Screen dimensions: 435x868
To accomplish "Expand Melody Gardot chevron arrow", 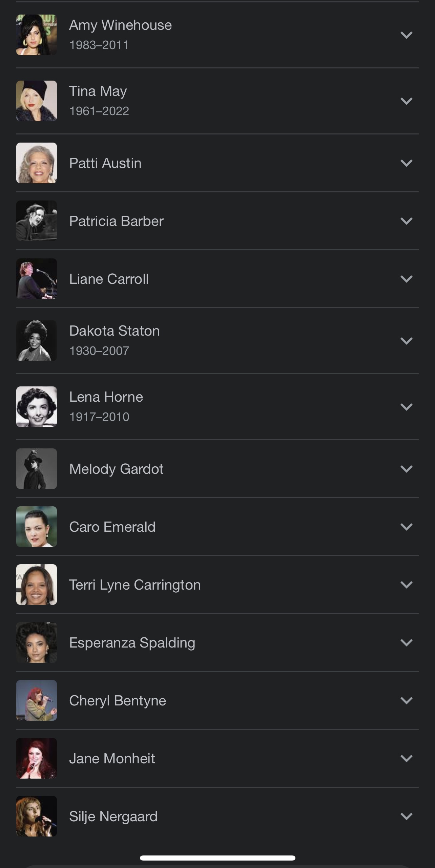I will coord(406,469).
